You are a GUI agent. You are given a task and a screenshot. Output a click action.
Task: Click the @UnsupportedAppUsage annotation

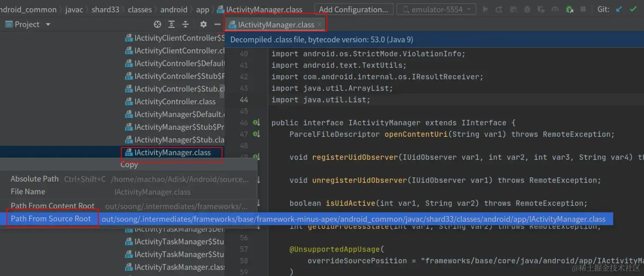pos(334,249)
